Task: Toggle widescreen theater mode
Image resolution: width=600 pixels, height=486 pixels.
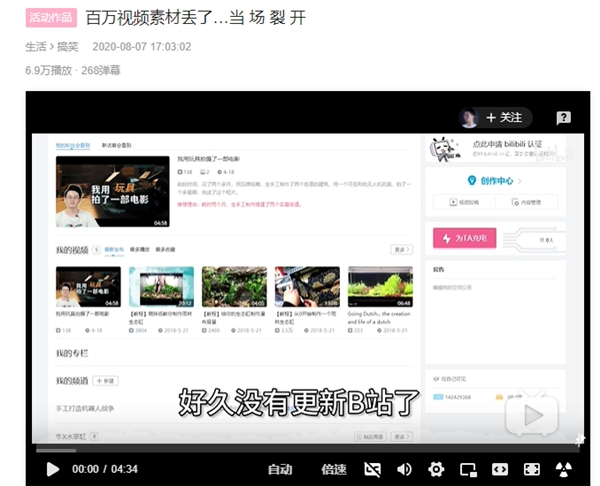Action: pyautogui.click(x=500, y=469)
